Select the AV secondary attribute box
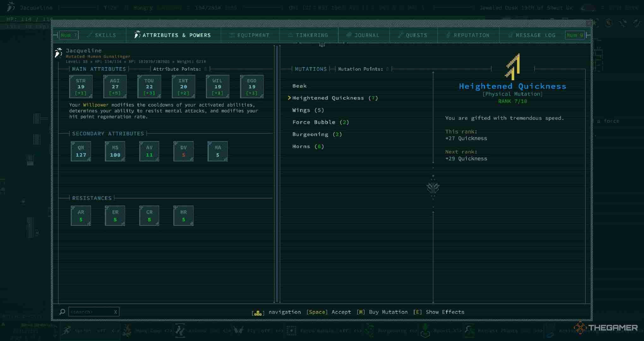 149,151
